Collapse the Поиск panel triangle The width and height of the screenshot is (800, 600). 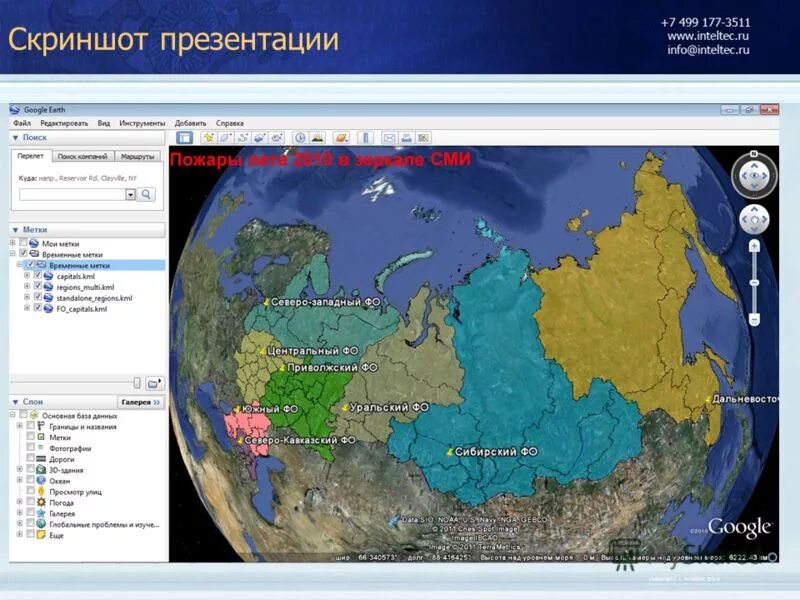(15, 138)
